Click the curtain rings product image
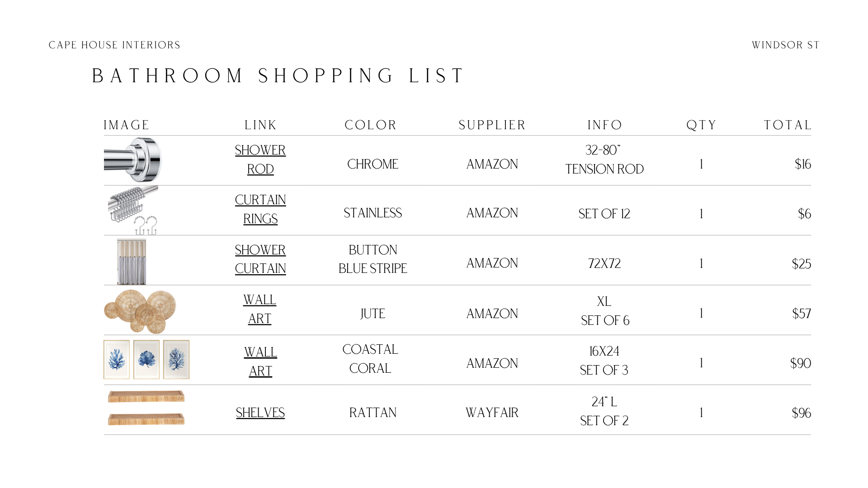 133,210
